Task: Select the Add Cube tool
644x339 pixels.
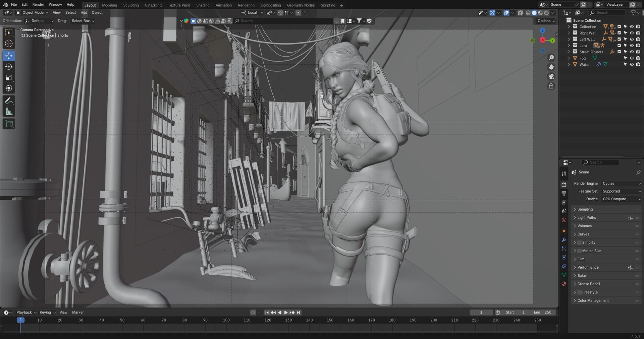Action: click(9, 124)
